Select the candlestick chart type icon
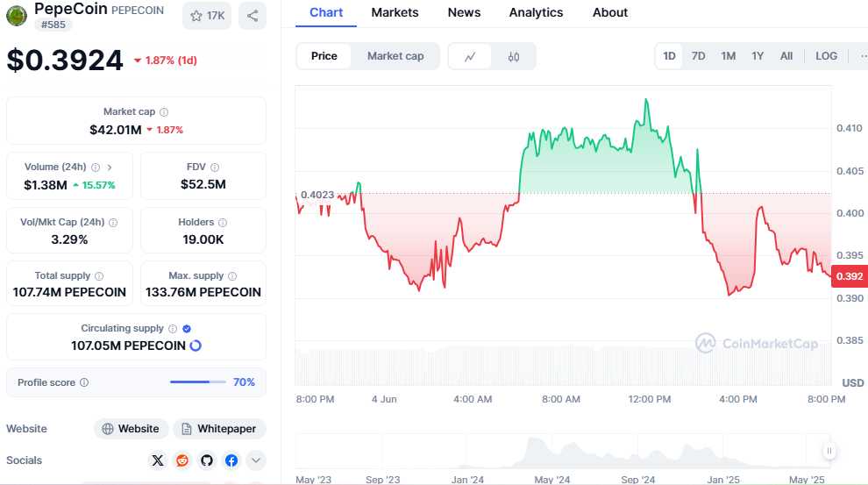The image size is (868, 485). pyautogui.click(x=514, y=56)
